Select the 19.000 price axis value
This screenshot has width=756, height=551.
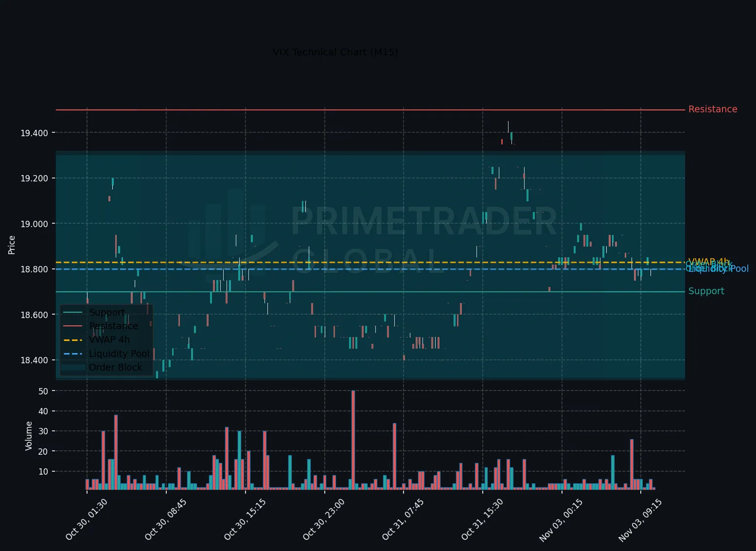tap(34, 224)
